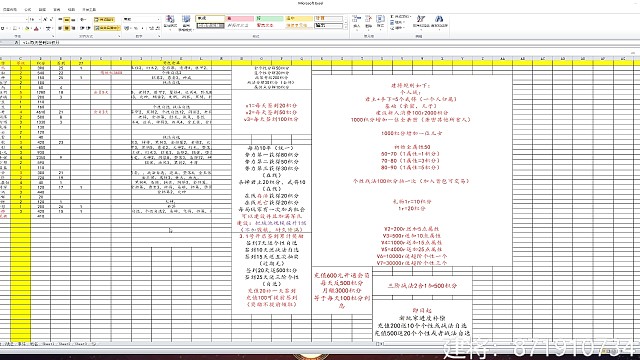Toggle the Merge & Center button
Image resolution: width=640 pixels, height=360 pixels.
tap(107, 28)
